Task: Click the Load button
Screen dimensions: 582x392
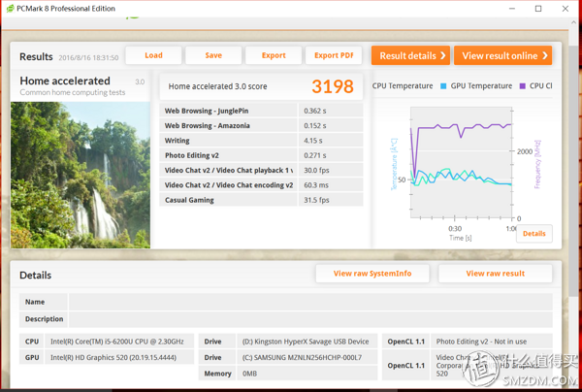Action: 153,55
